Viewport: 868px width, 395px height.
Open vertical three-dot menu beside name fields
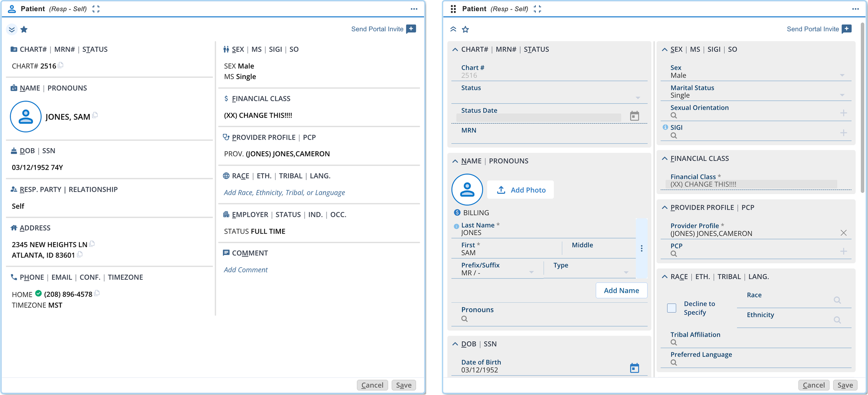pyautogui.click(x=642, y=249)
